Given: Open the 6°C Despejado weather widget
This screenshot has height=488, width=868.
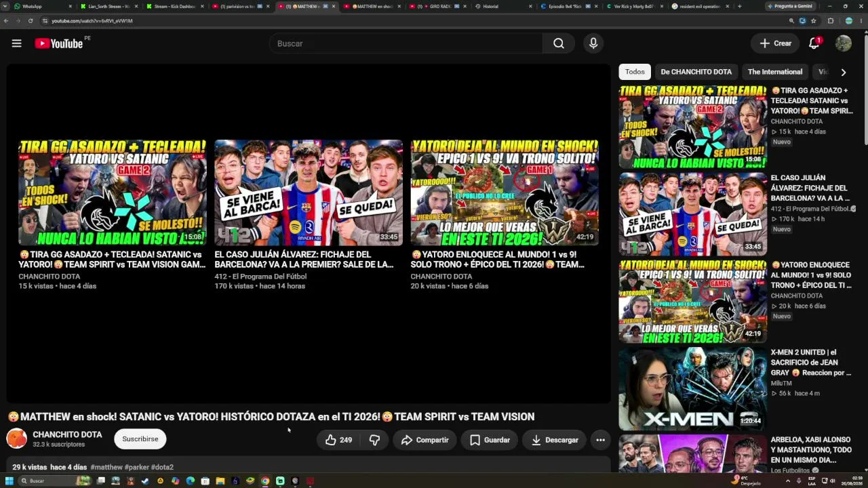Looking at the screenshot, I should (x=747, y=481).
